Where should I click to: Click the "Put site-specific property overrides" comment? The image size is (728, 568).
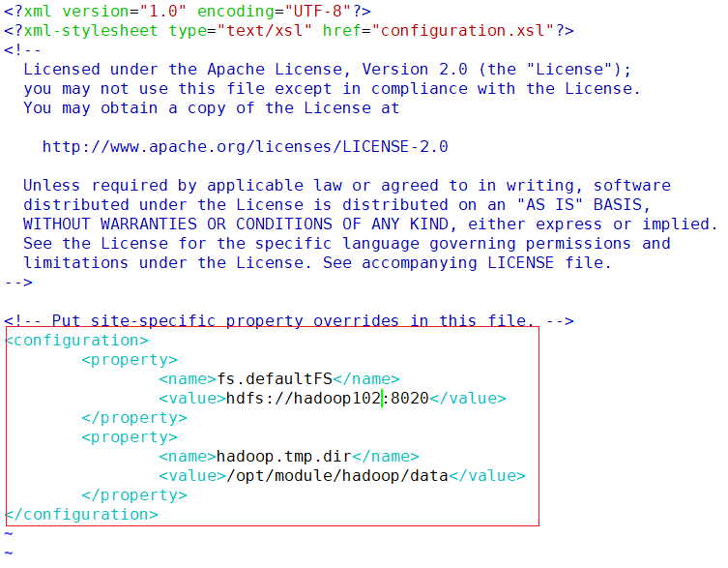(x=289, y=320)
